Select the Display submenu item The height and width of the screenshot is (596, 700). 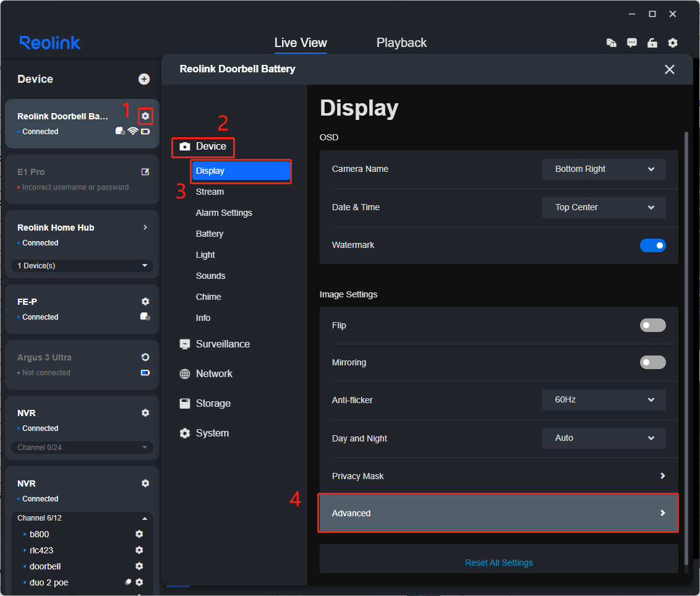point(241,171)
